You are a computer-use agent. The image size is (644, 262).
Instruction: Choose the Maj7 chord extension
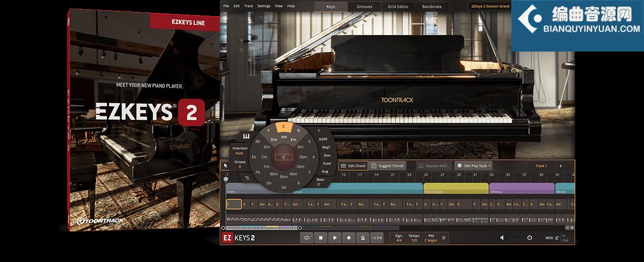click(x=326, y=147)
